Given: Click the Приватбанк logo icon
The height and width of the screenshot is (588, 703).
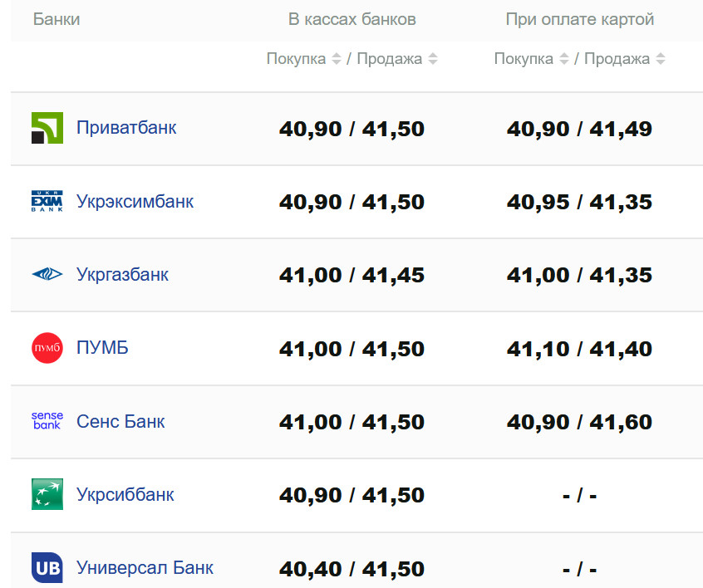Looking at the screenshot, I should coord(47,129).
